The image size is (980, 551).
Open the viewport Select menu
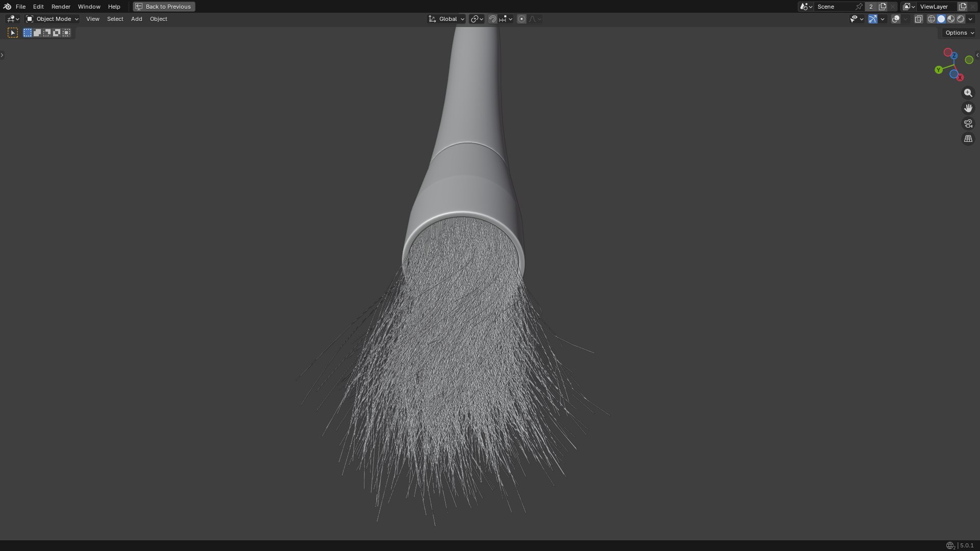coord(115,19)
